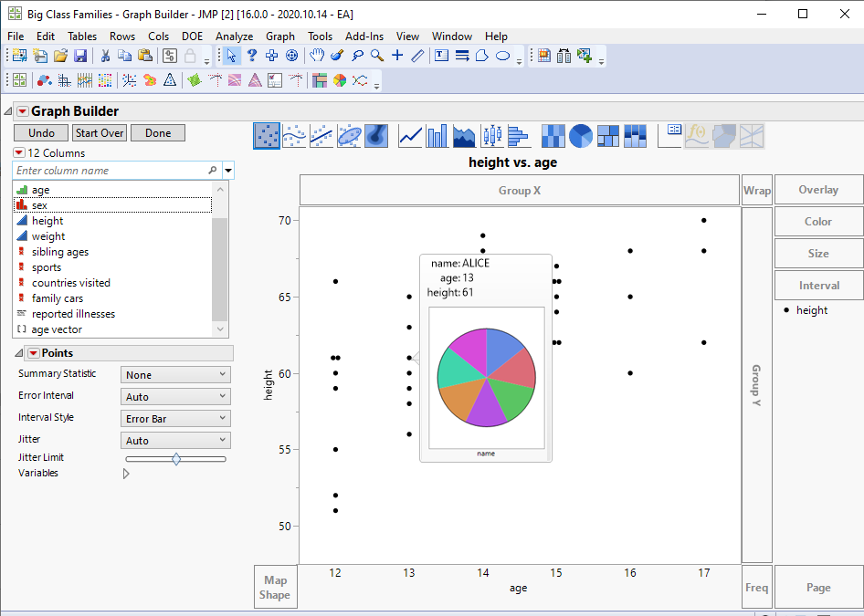Select the Ellipse element icon

coord(349,136)
